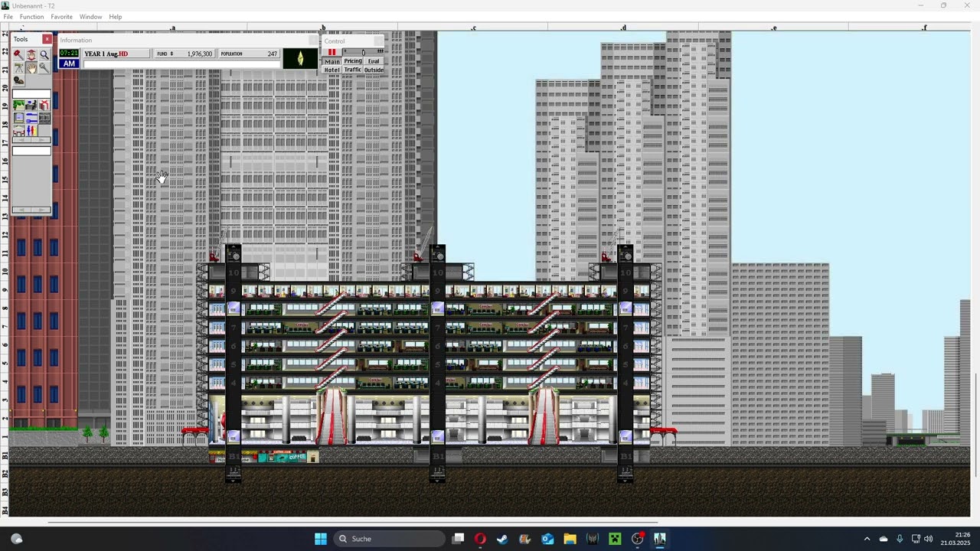Click the YEAR 1 Aug. date display
The image size is (980, 551).
(116, 54)
